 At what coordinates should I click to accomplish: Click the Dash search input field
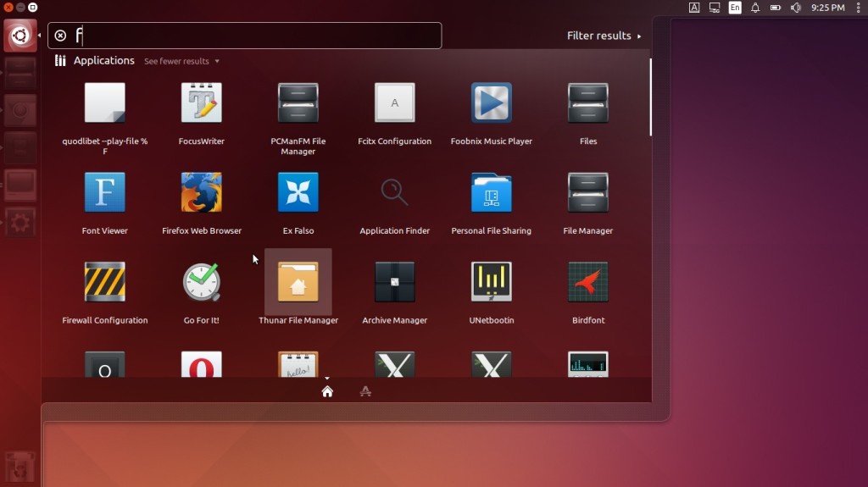pos(245,36)
